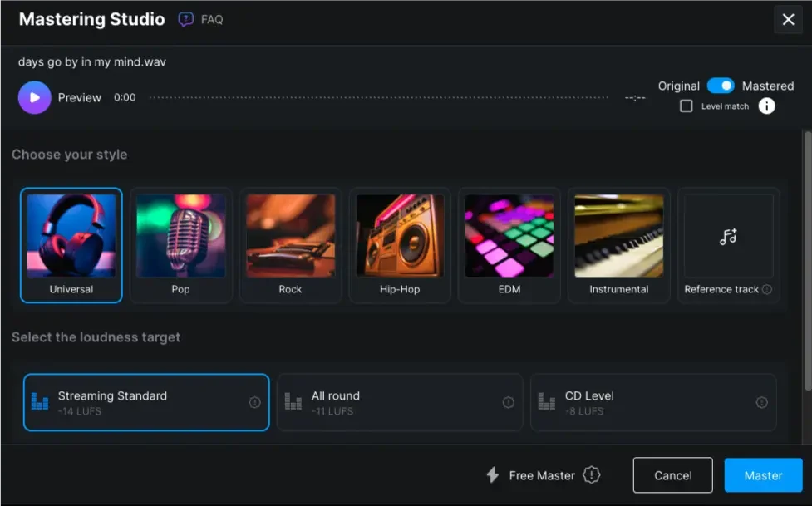Image resolution: width=812 pixels, height=506 pixels.
Task: Select Streaming Standard -14 LUFS target
Action: point(146,402)
